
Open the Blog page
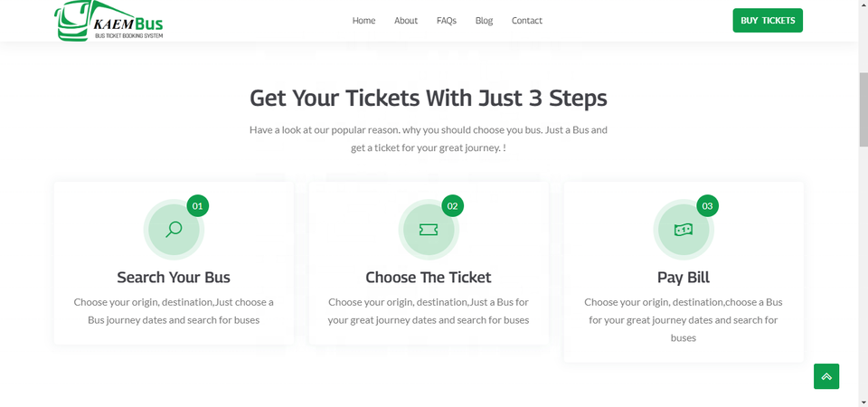[485, 21]
